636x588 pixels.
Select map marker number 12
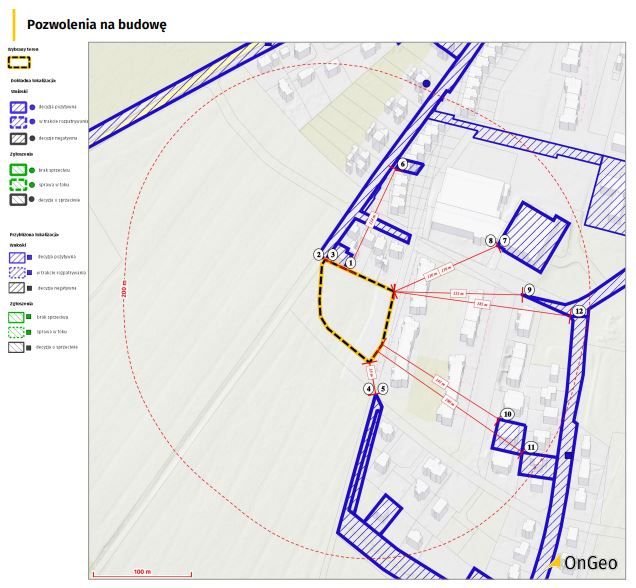pos(579,312)
